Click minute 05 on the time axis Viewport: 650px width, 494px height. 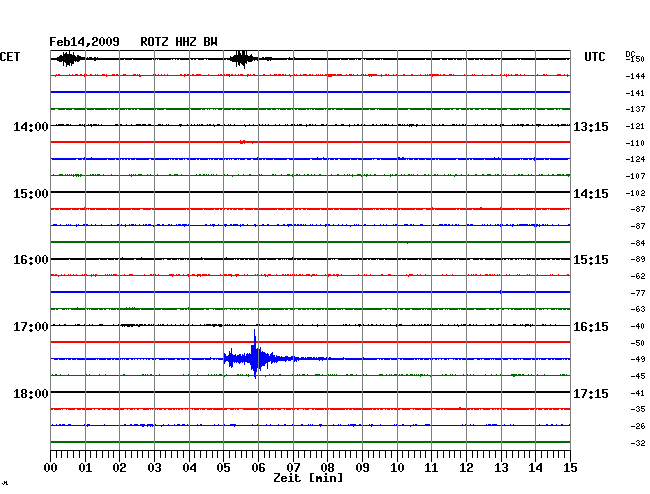click(x=223, y=467)
